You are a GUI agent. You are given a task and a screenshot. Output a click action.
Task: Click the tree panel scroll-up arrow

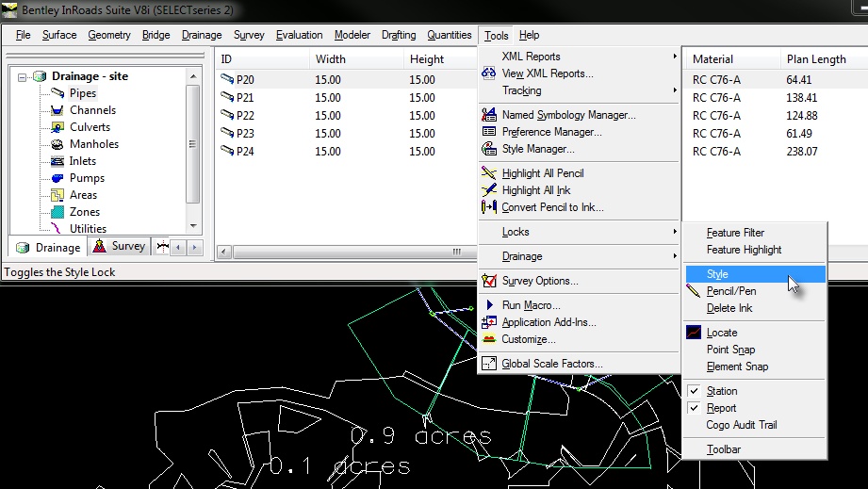[192, 76]
